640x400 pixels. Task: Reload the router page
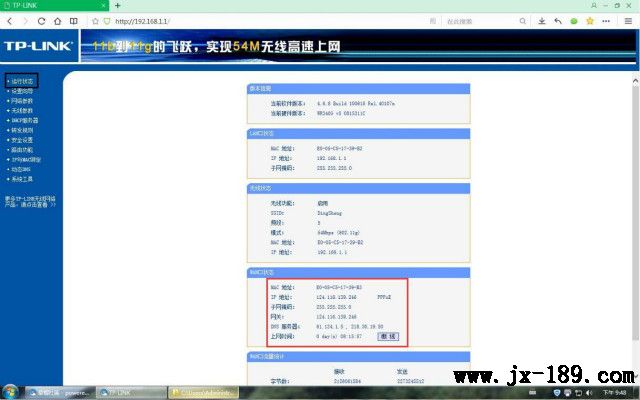coord(41,21)
